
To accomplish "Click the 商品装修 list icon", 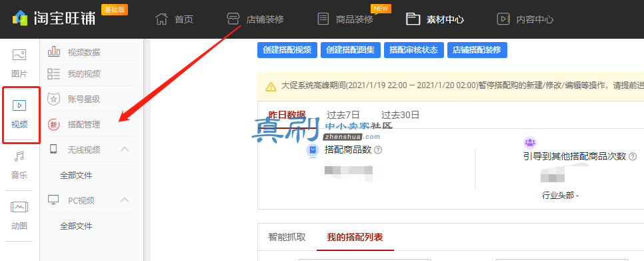I will (323, 19).
